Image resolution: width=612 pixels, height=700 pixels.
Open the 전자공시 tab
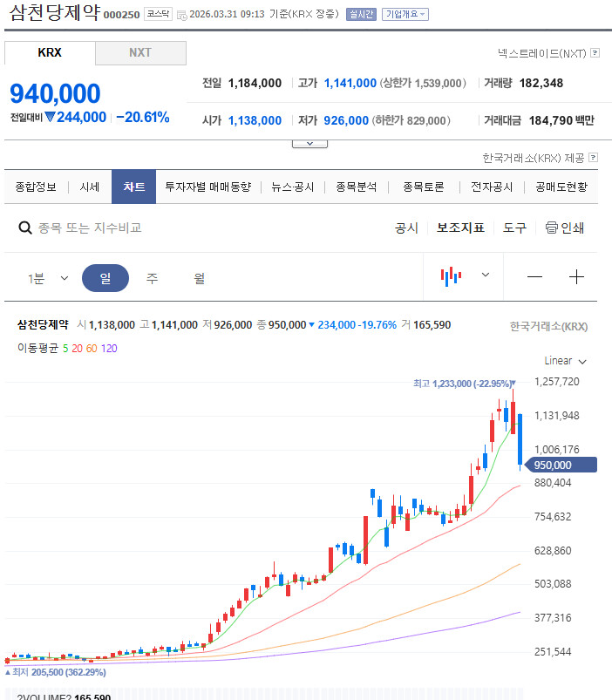tap(492, 187)
